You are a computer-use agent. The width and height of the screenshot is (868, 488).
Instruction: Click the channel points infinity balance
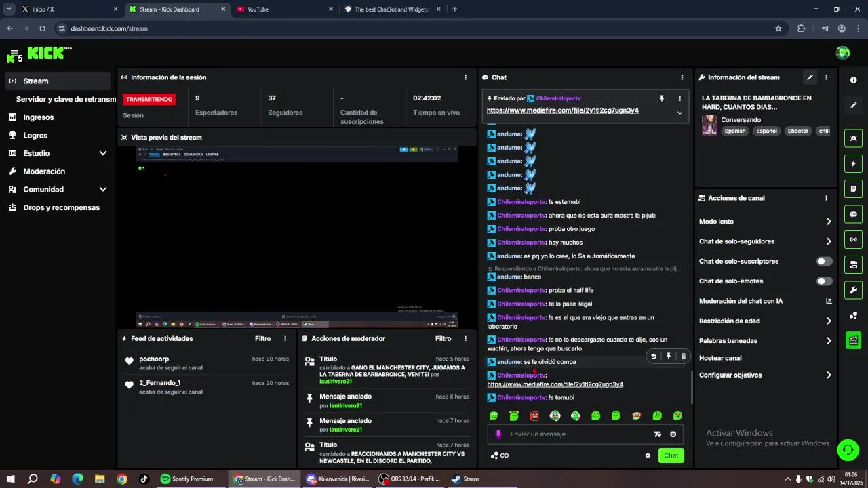(x=500, y=455)
